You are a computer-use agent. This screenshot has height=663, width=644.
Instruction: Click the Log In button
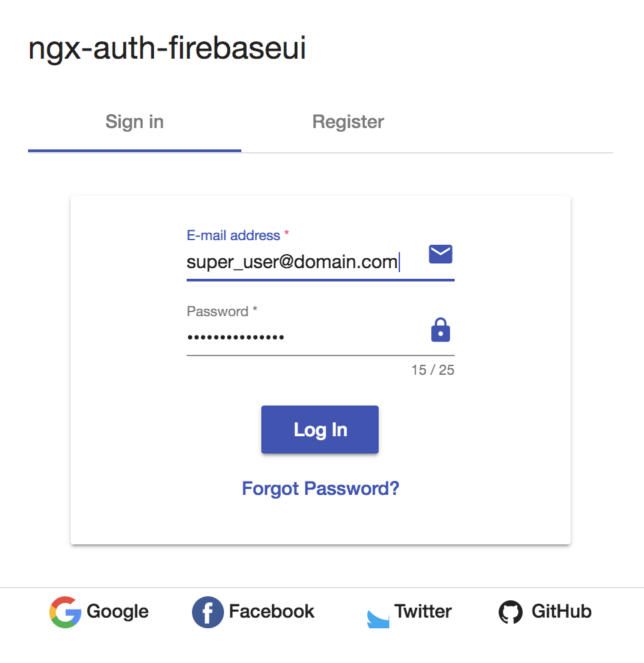coord(319,430)
